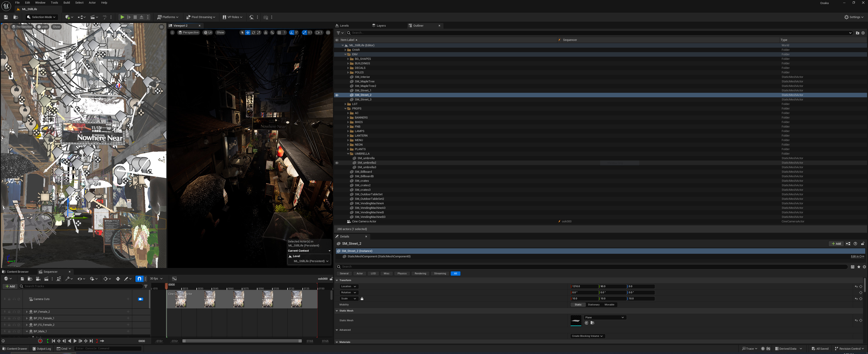Screen dimensions: 868x354
Task: Open the 30 fps frame rate dropdown
Action: click(x=156, y=279)
